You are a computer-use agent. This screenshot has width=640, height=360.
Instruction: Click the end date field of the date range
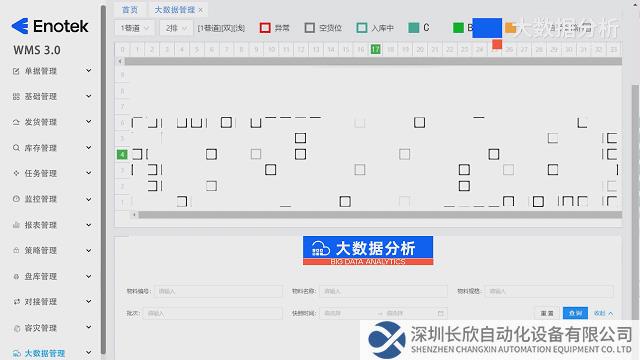pos(409,313)
